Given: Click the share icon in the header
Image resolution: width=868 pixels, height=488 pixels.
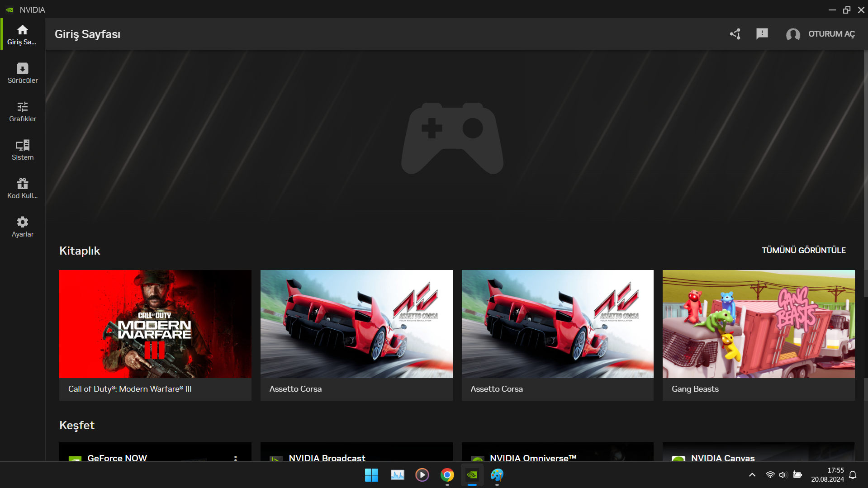Looking at the screenshot, I should [735, 34].
